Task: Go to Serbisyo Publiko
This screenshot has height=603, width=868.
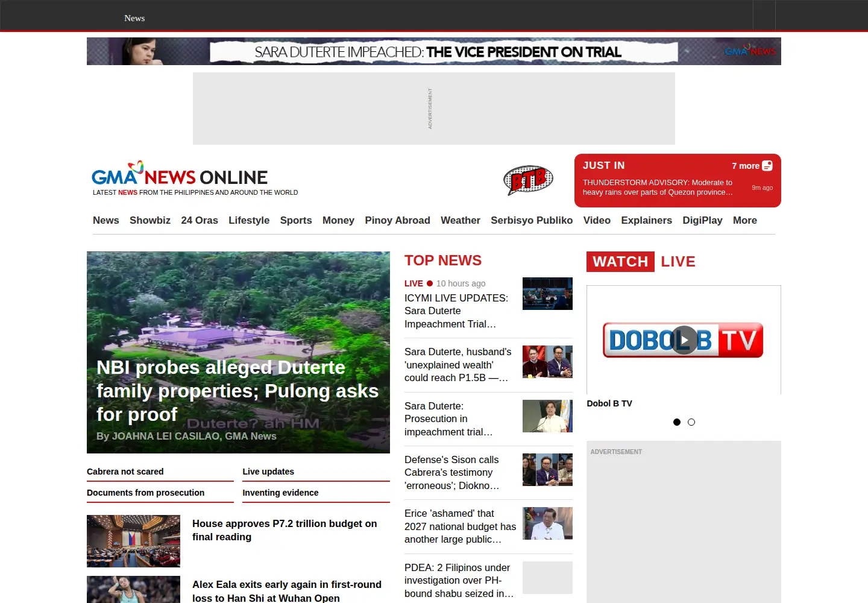Action: [x=532, y=221]
